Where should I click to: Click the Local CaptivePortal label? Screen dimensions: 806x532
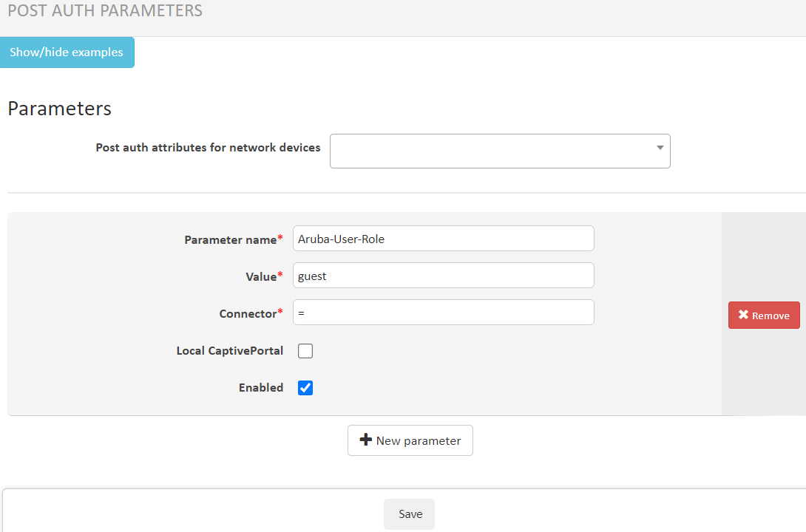pos(229,351)
